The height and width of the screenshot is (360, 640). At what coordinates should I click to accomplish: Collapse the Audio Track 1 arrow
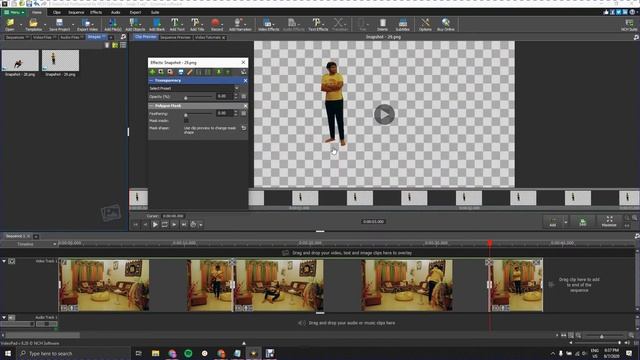pos(4,317)
